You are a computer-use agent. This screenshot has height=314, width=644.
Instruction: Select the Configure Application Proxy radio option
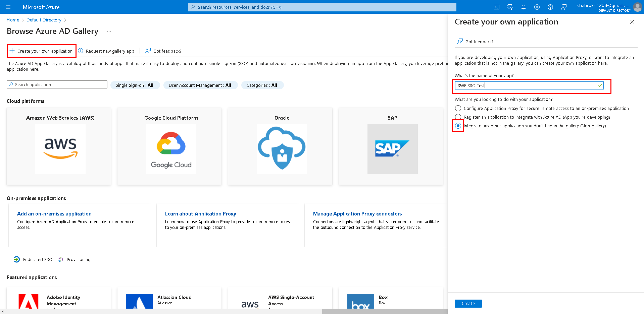click(x=458, y=108)
